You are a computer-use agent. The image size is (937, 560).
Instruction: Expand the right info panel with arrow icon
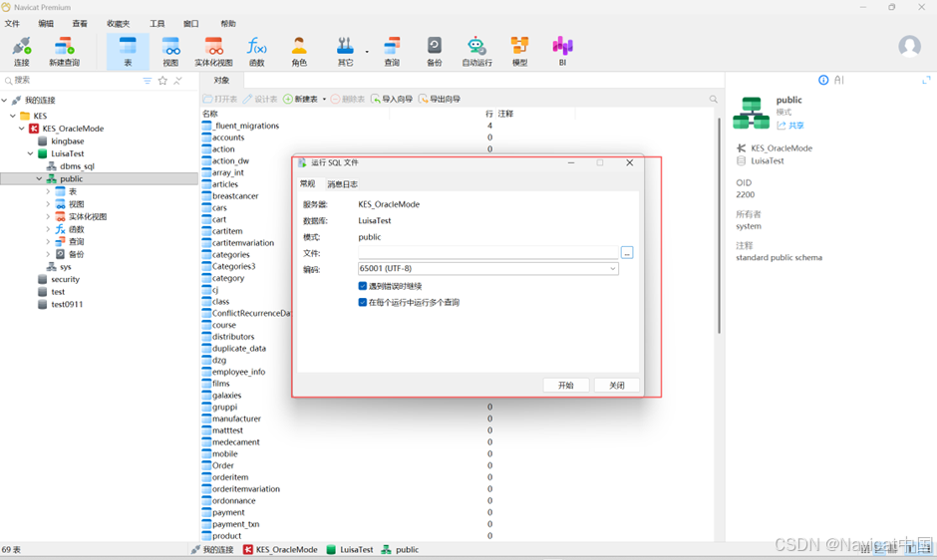[x=926, y=80]
